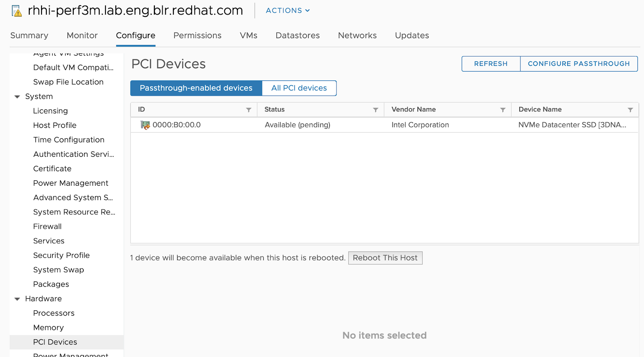
Task: Select the 0000:B0:00.0 device row
Action: click(x=384, y=125)
